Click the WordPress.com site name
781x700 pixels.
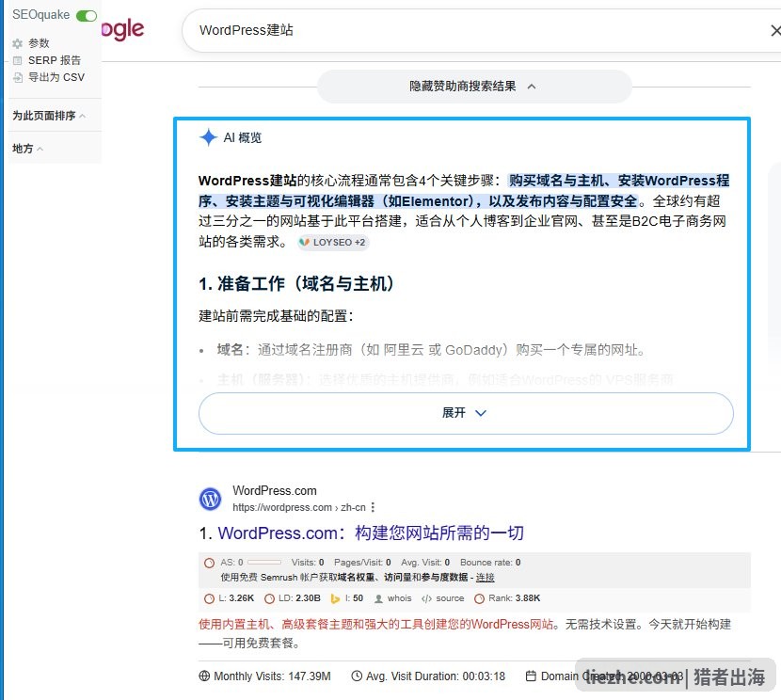pos(275,491)
